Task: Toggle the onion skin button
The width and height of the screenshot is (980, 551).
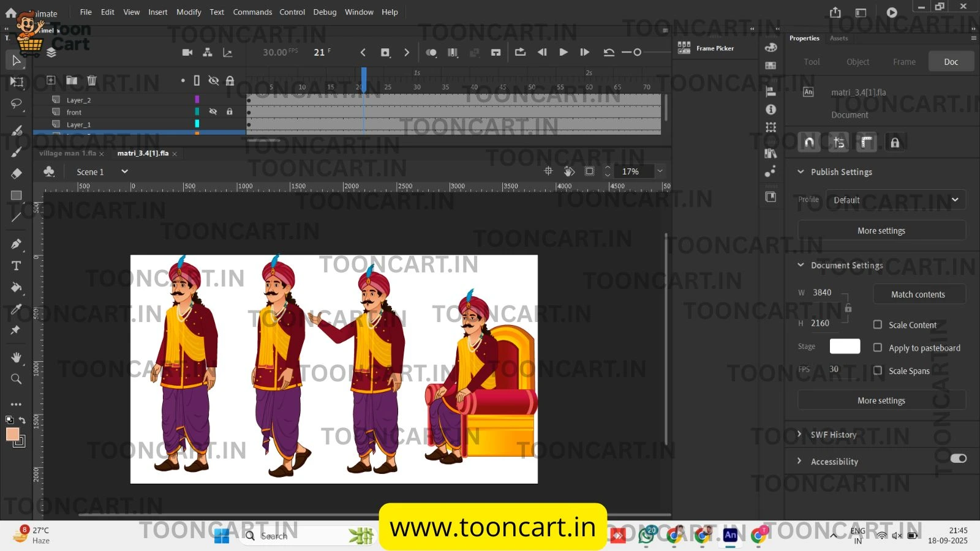Action: (431, 53)
